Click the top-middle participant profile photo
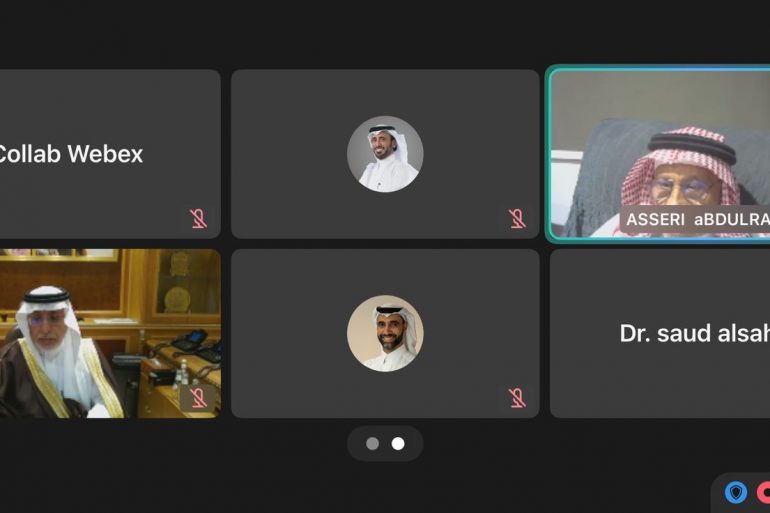The width and height of the screenshot is (770, 513). pyautogui.click(x=385, y=154)
